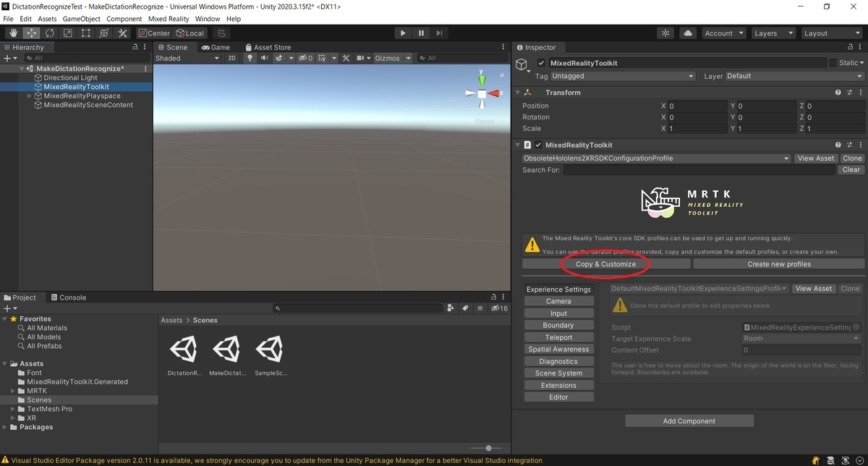
Task: Enable the Static checkbox
Action: point(833,63)
